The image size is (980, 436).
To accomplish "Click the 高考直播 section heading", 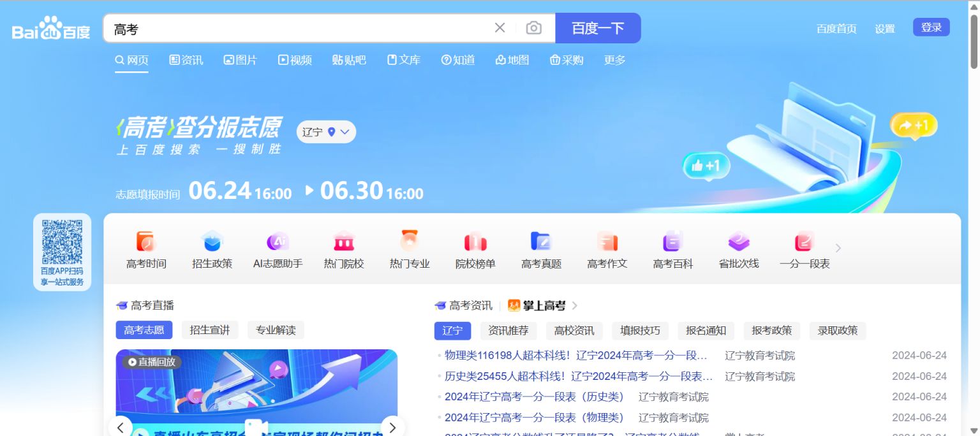I will pos(145,305).
